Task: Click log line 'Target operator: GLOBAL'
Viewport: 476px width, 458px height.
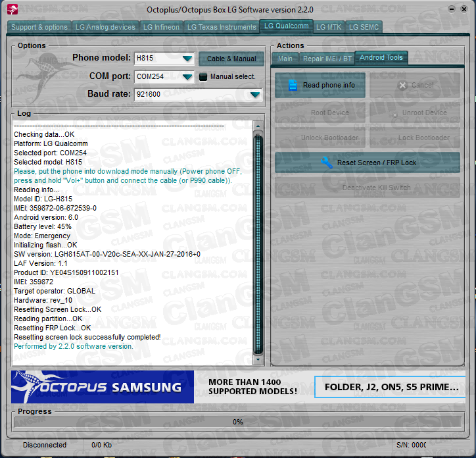Action: point(55,291)
